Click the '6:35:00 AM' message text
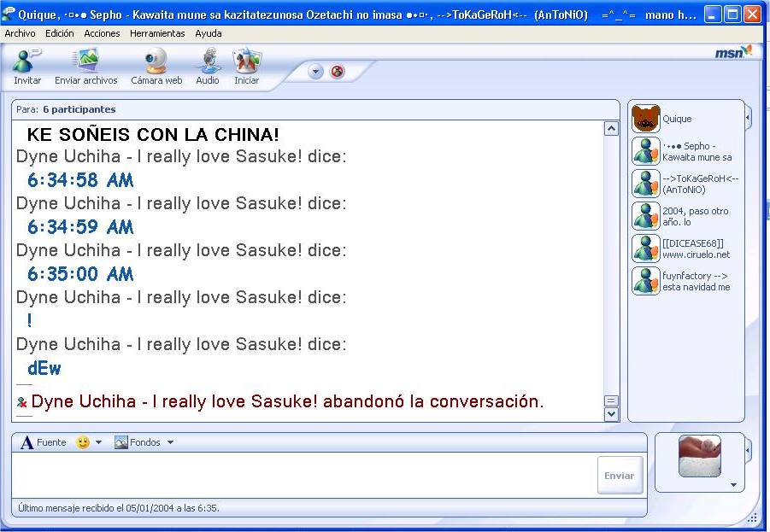Viewport: 770px width, 532px height. (x=80, y=274)
